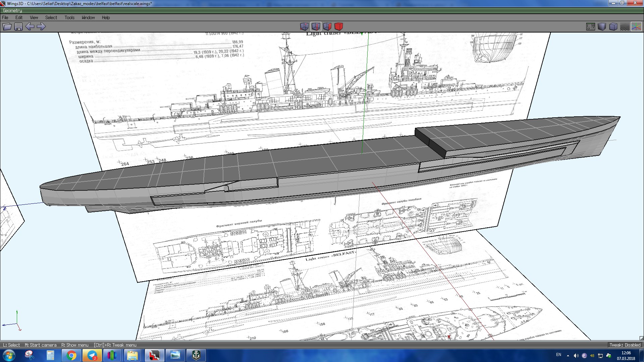Viewport: 644px width, 362px height.
Task: Switch to body selection mode red cube
Action: 339,26
